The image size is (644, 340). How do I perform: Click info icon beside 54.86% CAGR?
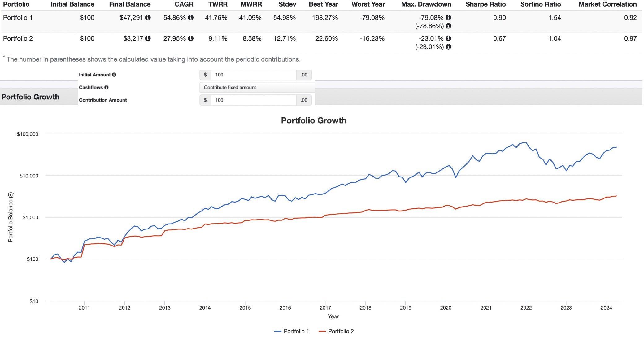click(191, 18)
